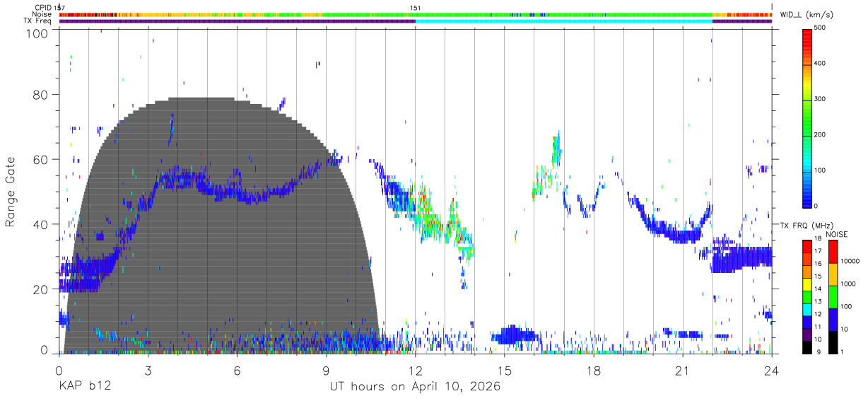Click the 400 tick on the width colorbar
The width and height of the screenshot is (868, 401).
coord(819,63)
